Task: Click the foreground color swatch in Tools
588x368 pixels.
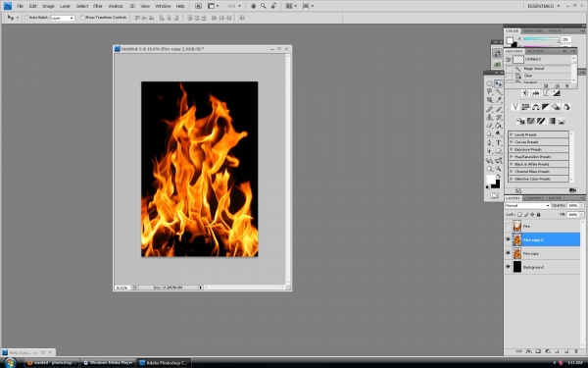Action: click(491, 180)
